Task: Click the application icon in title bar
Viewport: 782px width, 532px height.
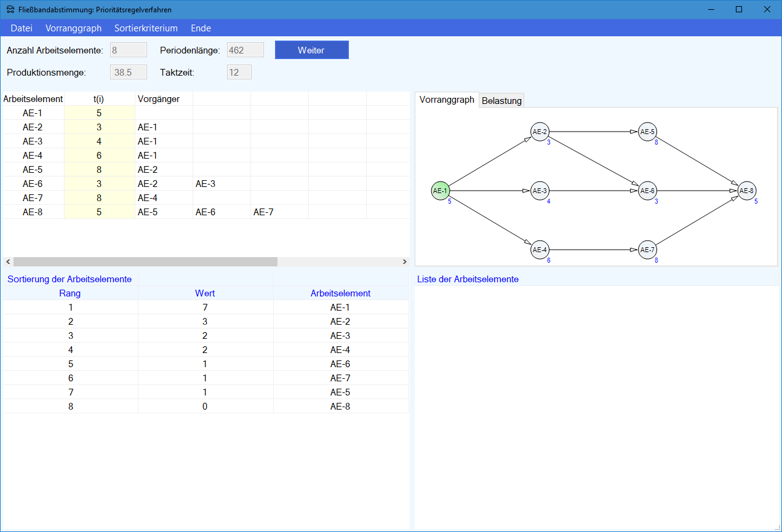Action: point(10,9)
